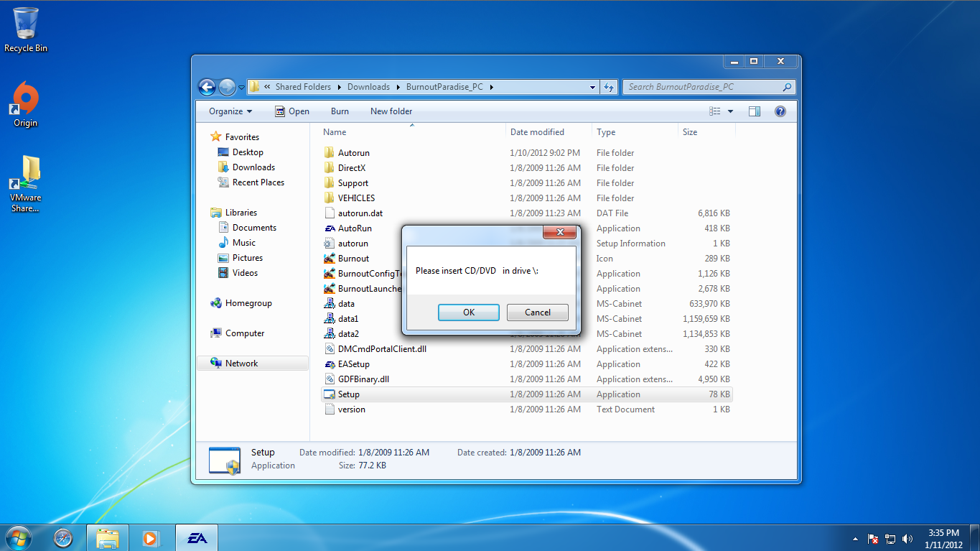Select the VEHICLES folder icon
Screen dimensions: 980x551
pyautogui.click(x=330, y=198)
